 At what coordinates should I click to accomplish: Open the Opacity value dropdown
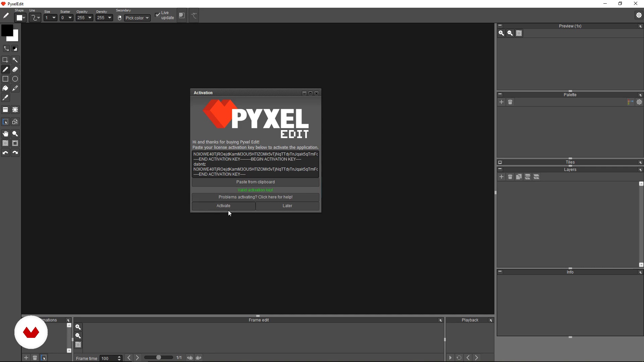tap(84, 18)
